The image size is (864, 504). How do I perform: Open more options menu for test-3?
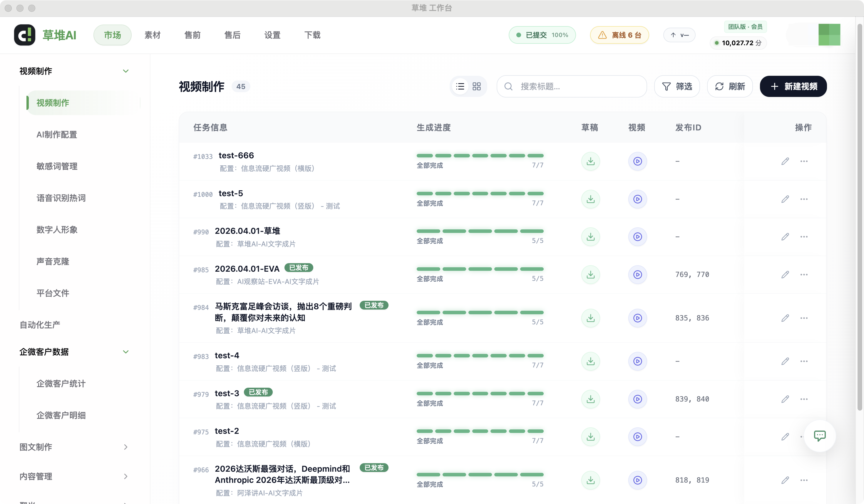[x=804, y=399]
